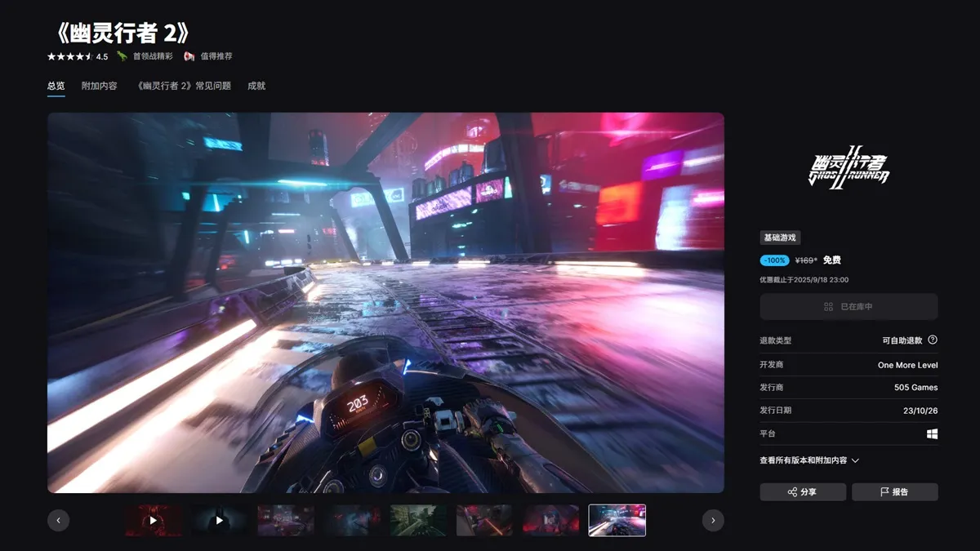Click the 免费 free price label
The image size is (980, 551).
coord(831,260)
